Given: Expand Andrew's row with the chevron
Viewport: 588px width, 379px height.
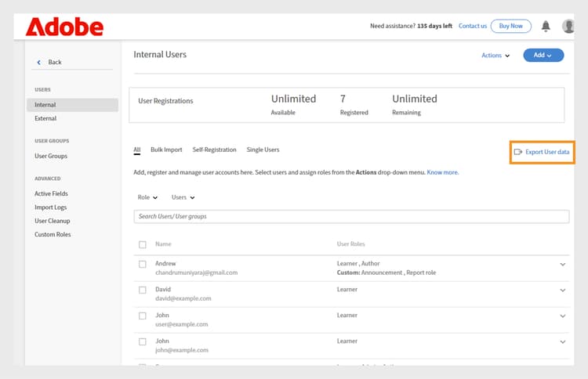Looking at the screenshot, I should (562, 265).
